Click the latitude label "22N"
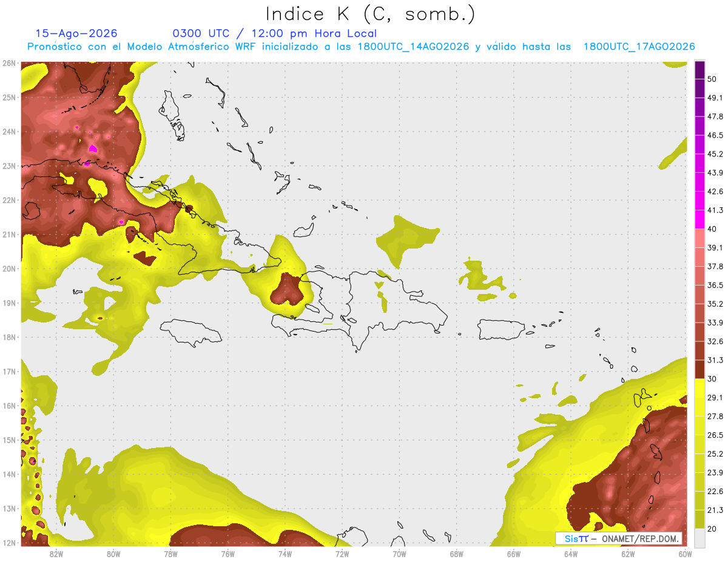Image resolution: width=728 pixels, height=562 pixels. tap(9, 200)
